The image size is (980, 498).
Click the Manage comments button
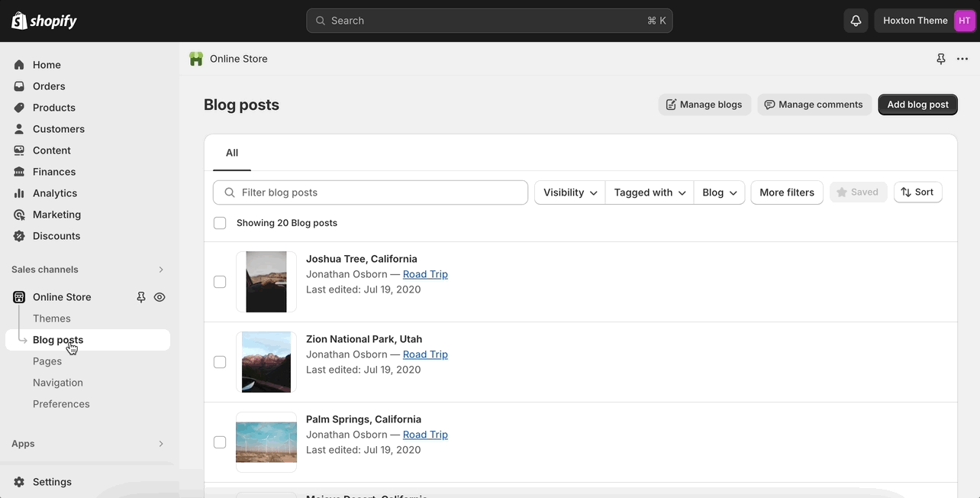814,105
